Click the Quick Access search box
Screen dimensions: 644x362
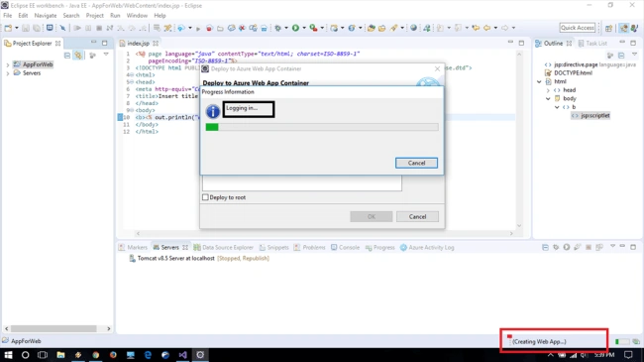coord(577,28)
